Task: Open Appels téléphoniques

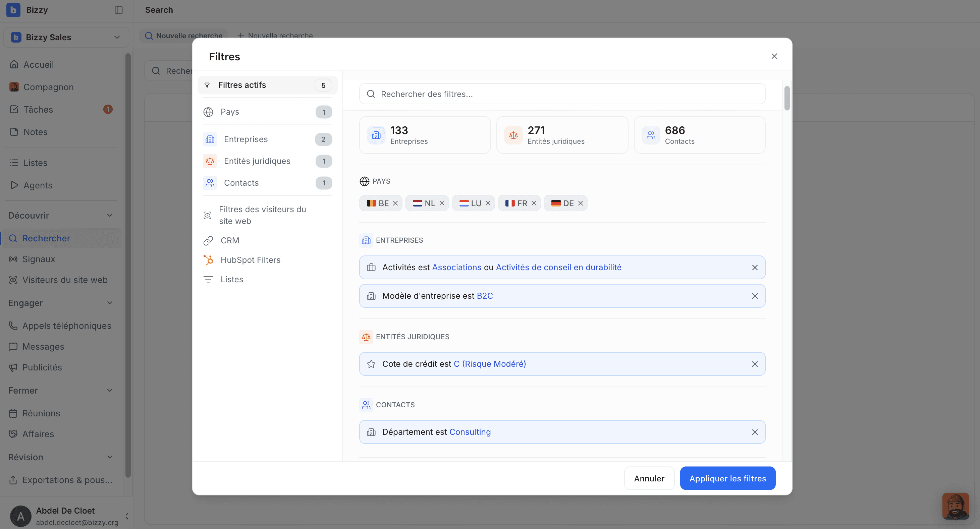Action: point(60,326)
